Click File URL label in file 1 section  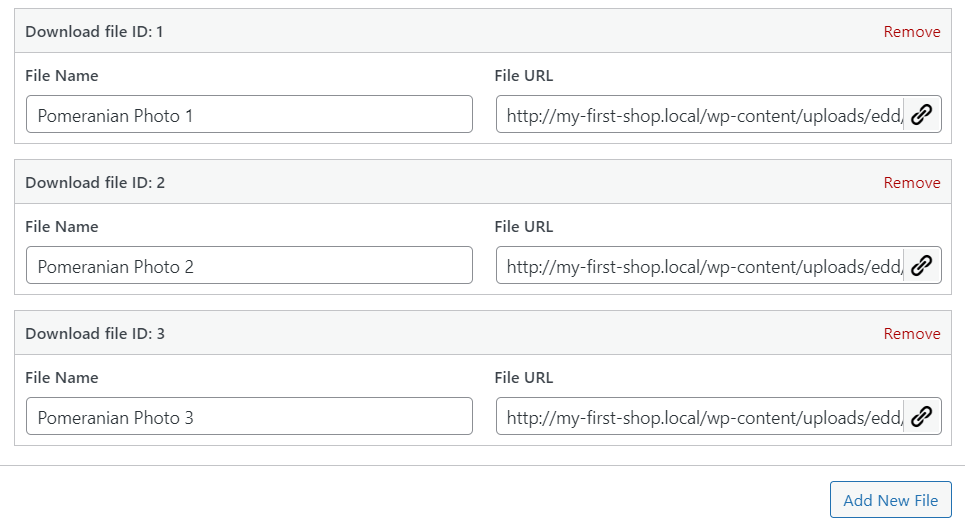[x=524, y=76]
